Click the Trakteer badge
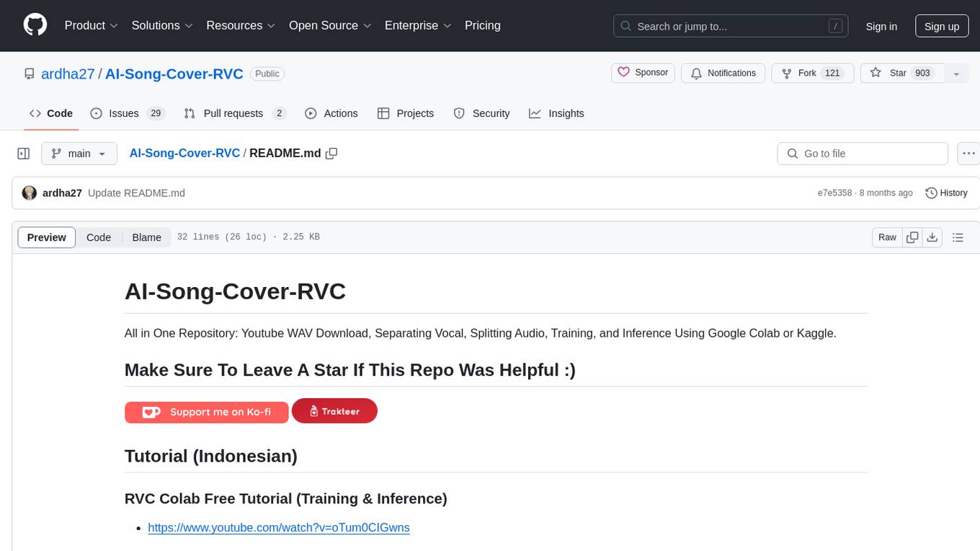 [334, 411]
